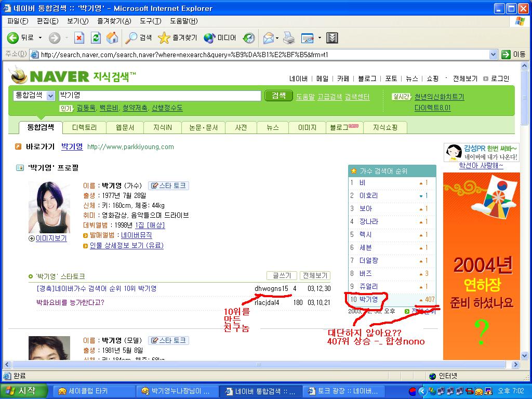Switch to the 지식iN tab

[163, 128]
